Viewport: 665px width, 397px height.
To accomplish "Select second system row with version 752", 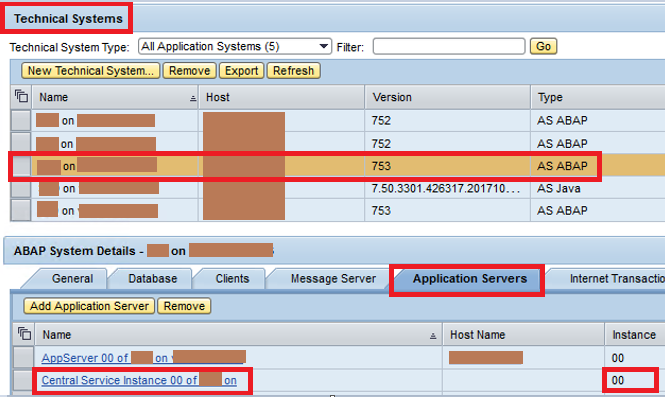I will [x=21, y=143].
